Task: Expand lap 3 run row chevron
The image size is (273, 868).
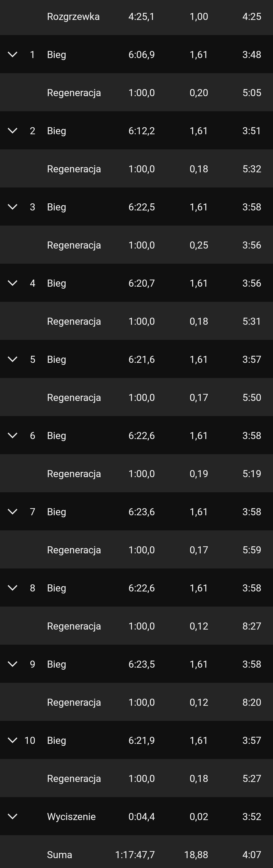Action: [12, 207]
